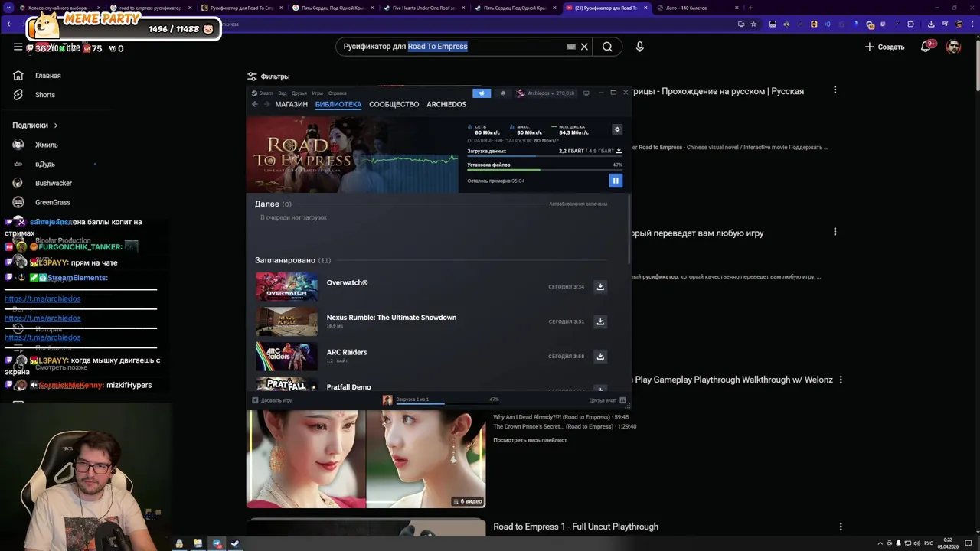Open YouTube Фильтры search filters
The height and width of the screenshot is (551, 980).
(268, 77)
